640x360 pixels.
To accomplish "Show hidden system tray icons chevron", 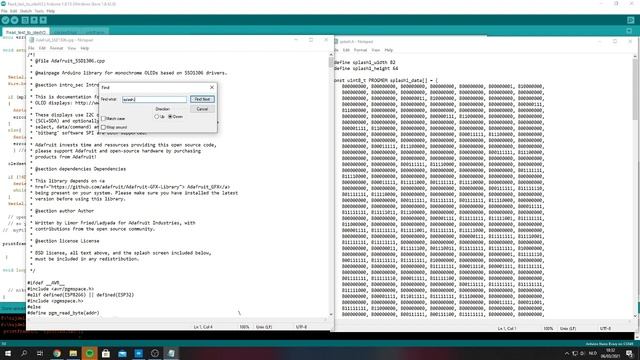I will [x=567, y=353].
